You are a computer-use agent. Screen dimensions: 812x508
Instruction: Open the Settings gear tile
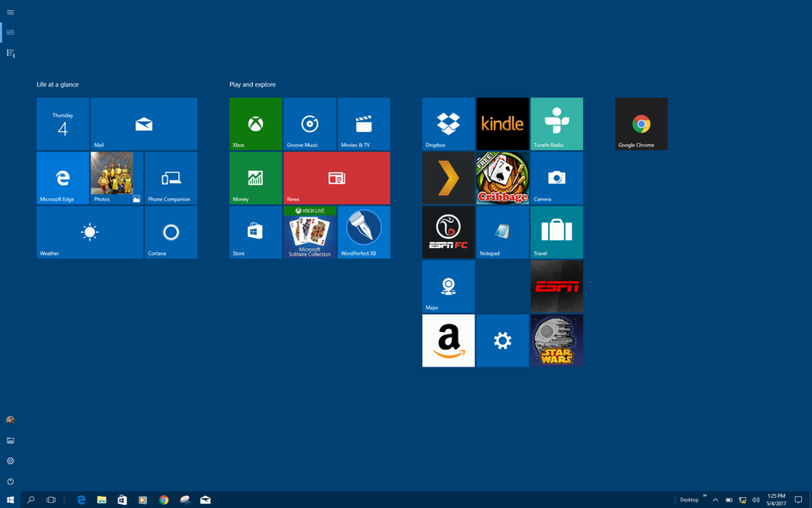pos(502,340)
